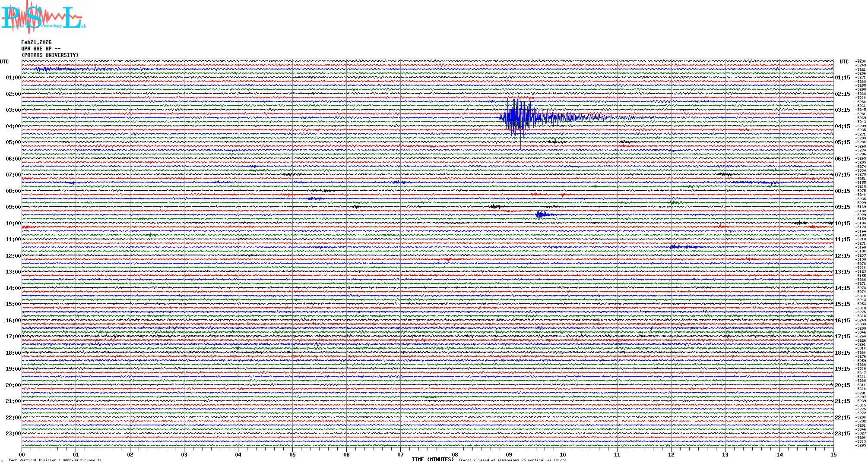Click the TIME (MINUTES) axis title
Viewport: 868px width, 466px height.
[x=432, y=460]
